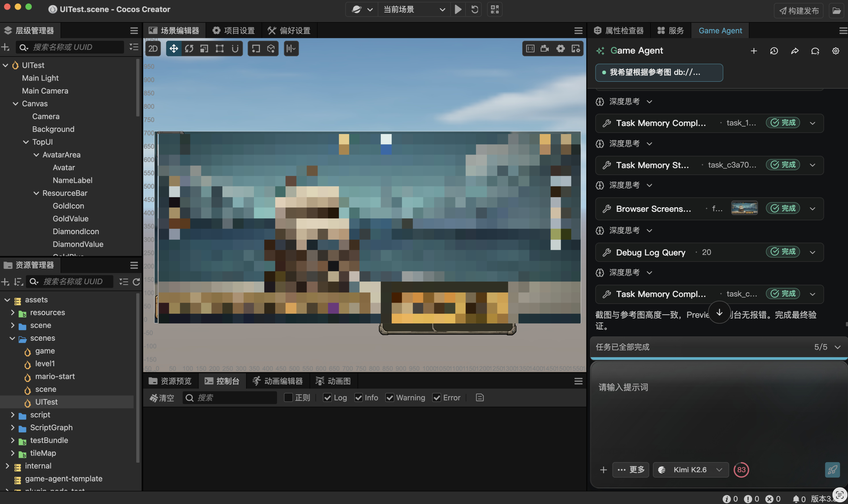Open scene gizmo settings gear
This screenshot has height=504, width=848.
tap(560, 49)
